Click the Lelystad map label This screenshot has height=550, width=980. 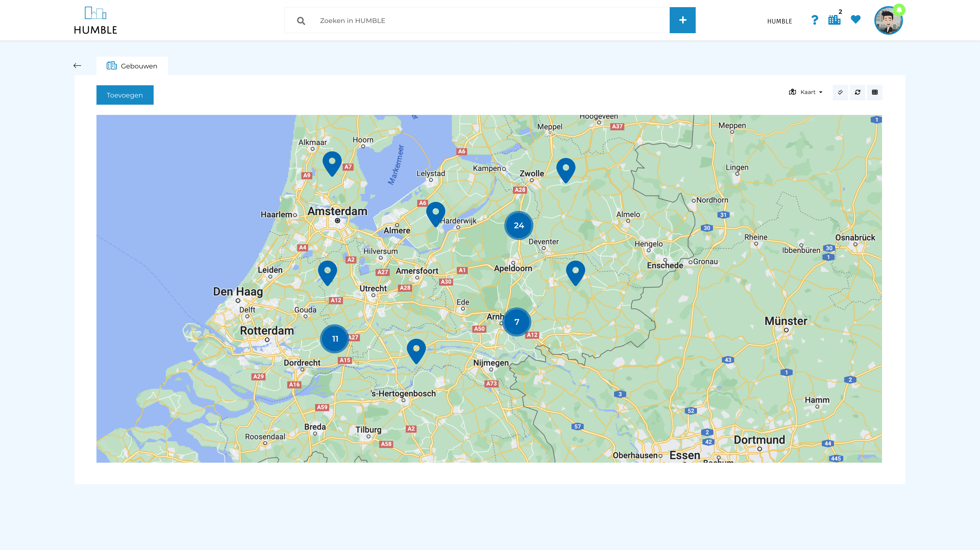[431, 173]
